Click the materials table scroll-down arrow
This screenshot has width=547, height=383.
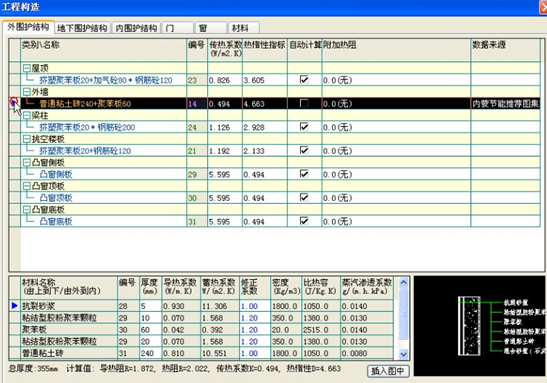[404, 354]
